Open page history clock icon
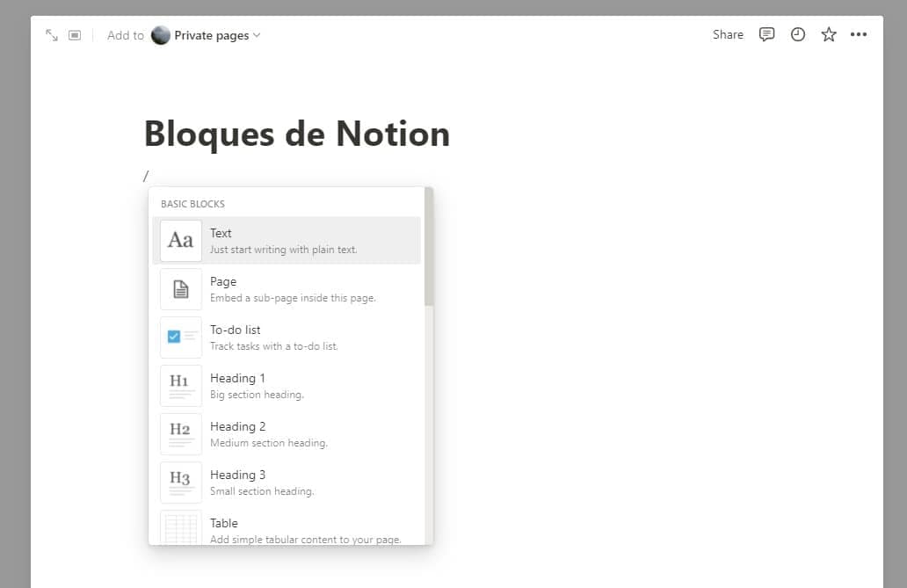Viewport: 907px width, 588px height. coord(798,35)
